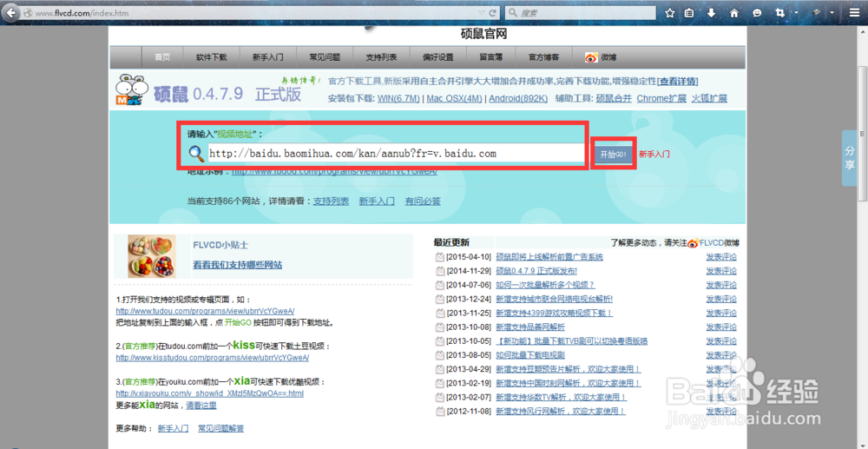Open the red 新手入门 link beside GO button

[654, 155]
